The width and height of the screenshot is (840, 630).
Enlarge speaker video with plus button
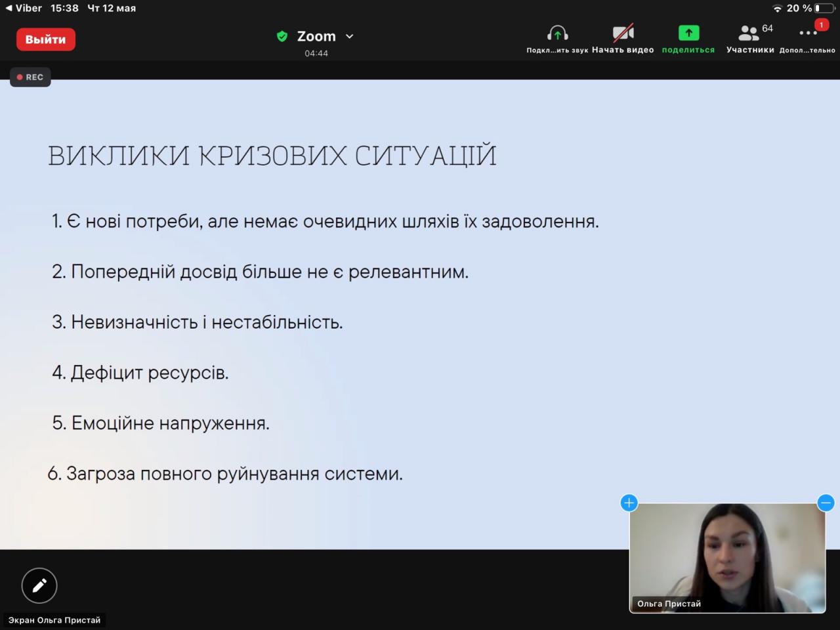pyautogui.click(x=629, y=503)
